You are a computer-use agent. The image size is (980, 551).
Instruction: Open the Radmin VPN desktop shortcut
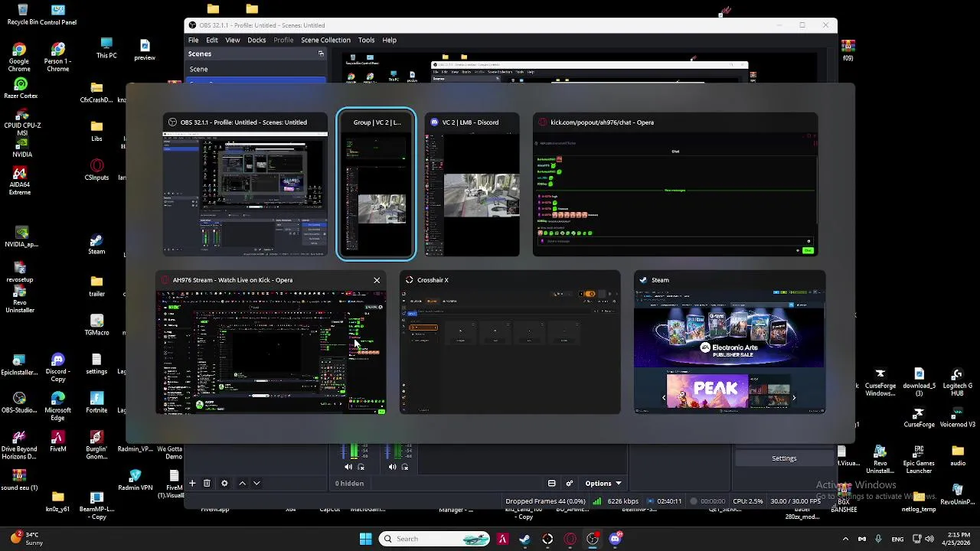[x=136, y=480]
